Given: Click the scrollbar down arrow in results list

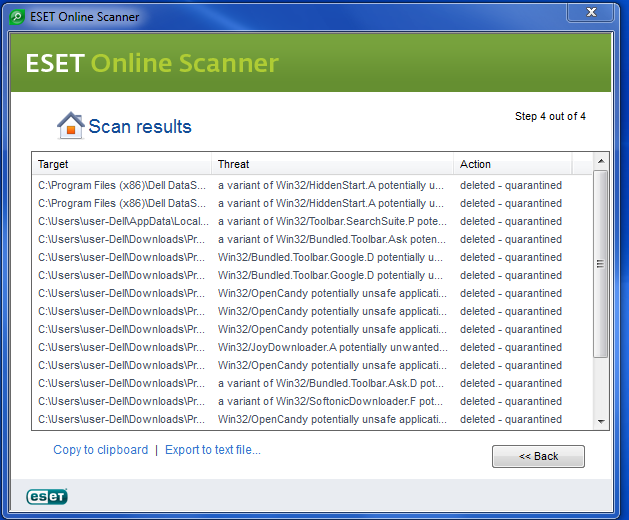Looking at the screenshot, I should point(601,421).
